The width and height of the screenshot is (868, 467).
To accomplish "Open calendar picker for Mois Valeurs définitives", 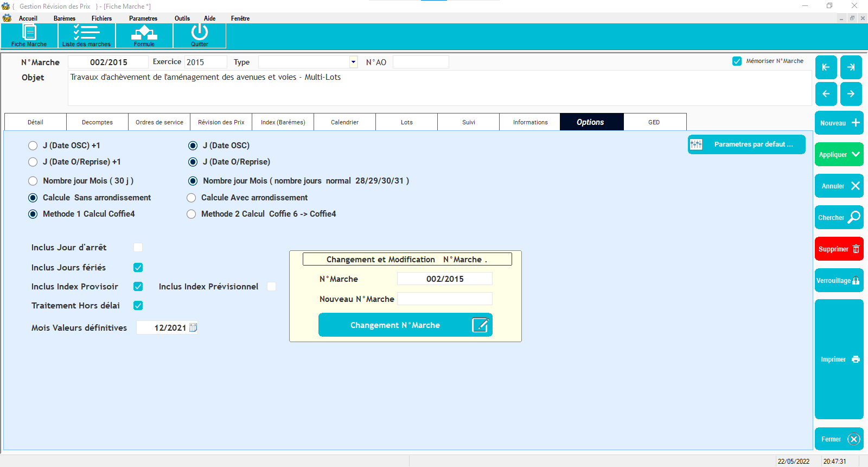I will pos(193,327).
